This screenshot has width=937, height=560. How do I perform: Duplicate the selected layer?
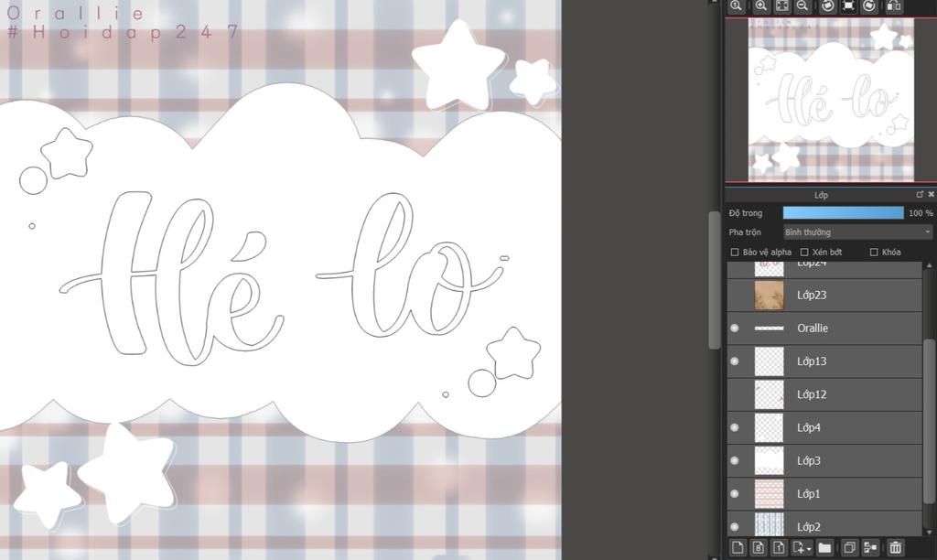click(849, 547)
